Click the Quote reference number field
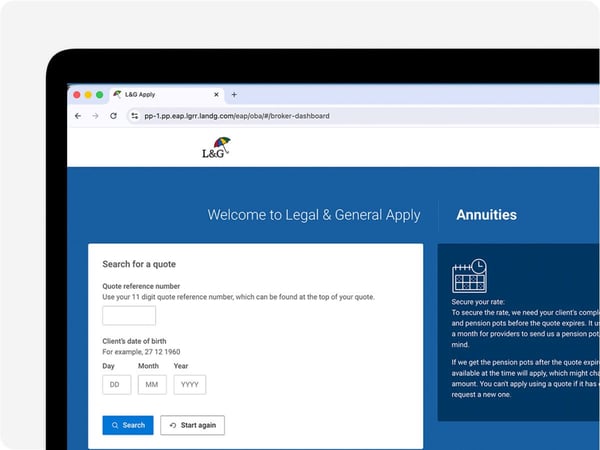Viewport: 600px width, 450px height. point(129,316)
